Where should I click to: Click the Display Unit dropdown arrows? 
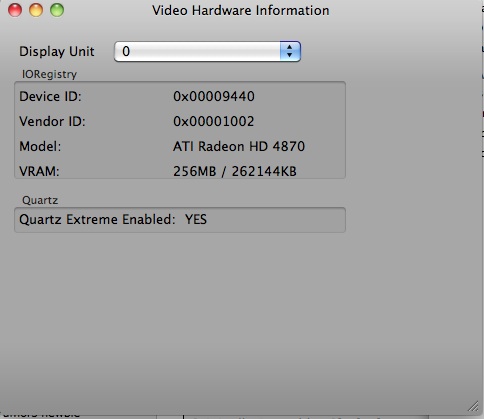point(290,51)
